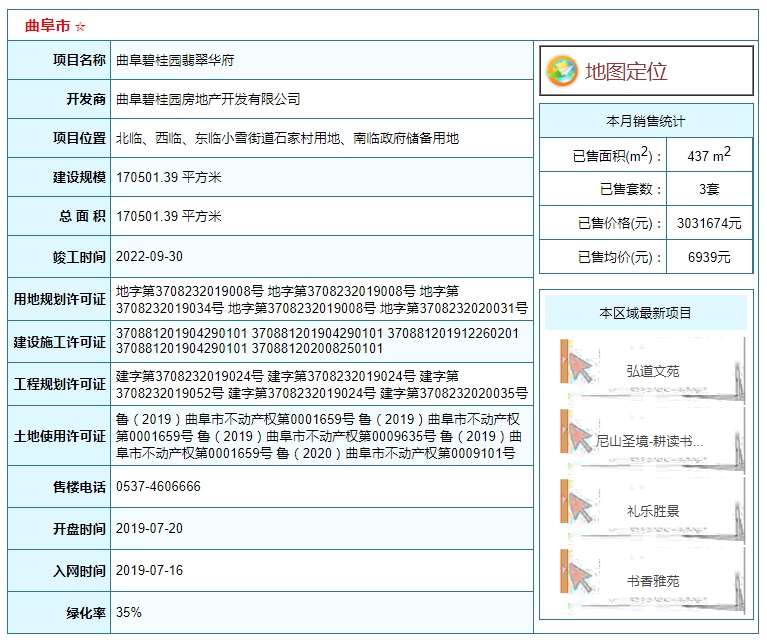Click the 土地使用许可证 certificate text
The width and height of the screenshot is (767, 642).
pos(319,436)
